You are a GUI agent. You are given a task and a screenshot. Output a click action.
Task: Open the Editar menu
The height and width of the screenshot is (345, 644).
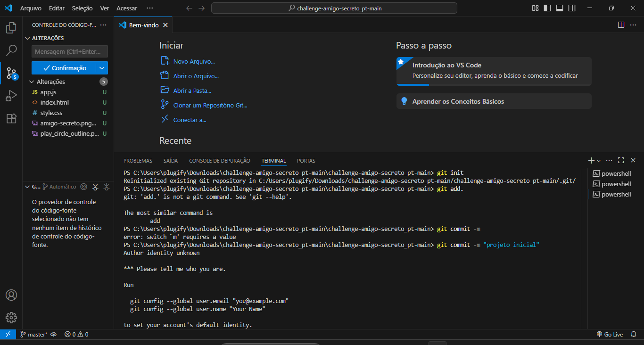click(57, 8)
